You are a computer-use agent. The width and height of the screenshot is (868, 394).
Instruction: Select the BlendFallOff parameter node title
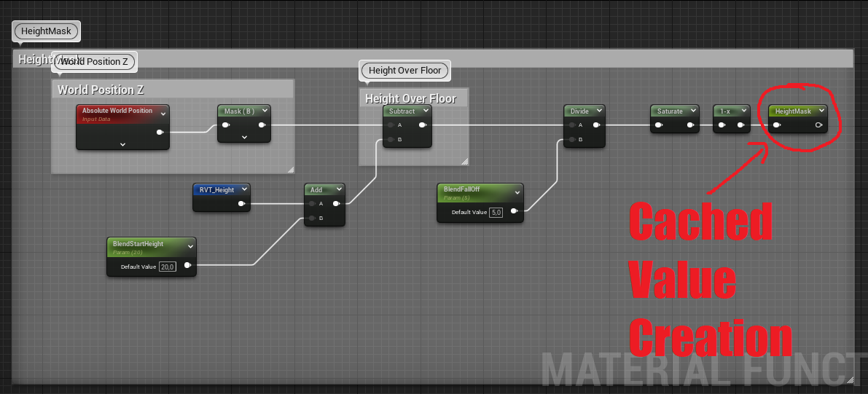461,189
